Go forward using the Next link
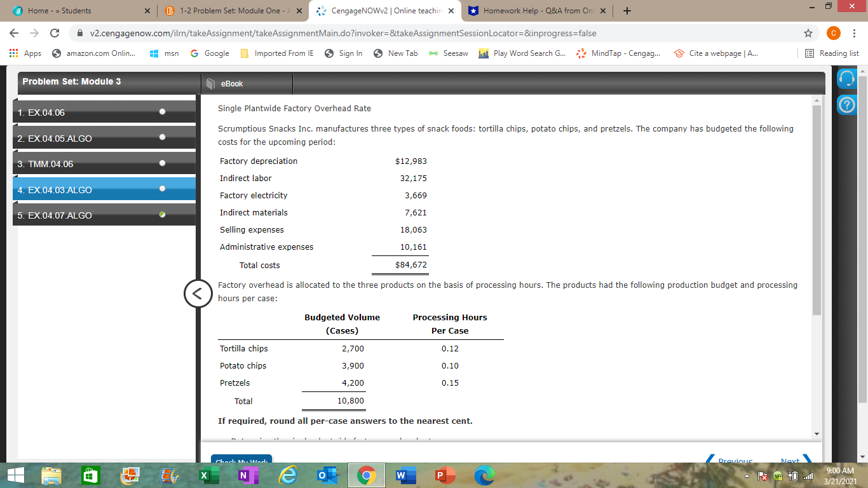This screenshot has width=868, height=488. pos(790,461)
